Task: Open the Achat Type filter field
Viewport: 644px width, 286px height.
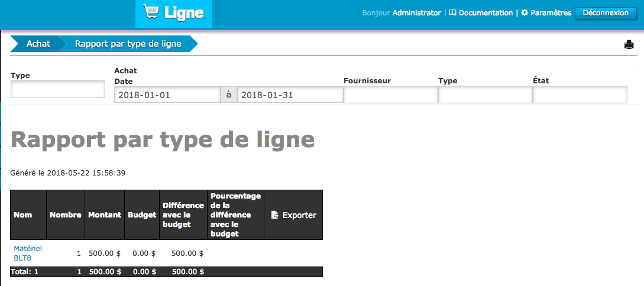Action: 485,95
